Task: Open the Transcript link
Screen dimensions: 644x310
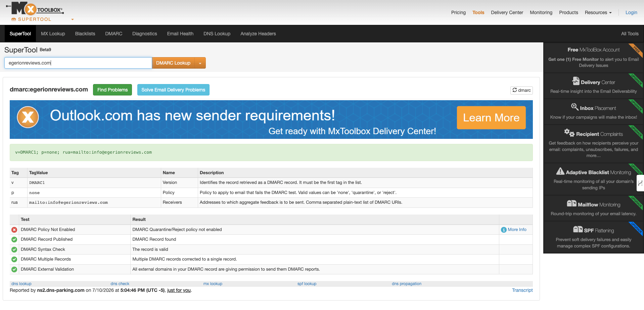Action: click(522, 290)
